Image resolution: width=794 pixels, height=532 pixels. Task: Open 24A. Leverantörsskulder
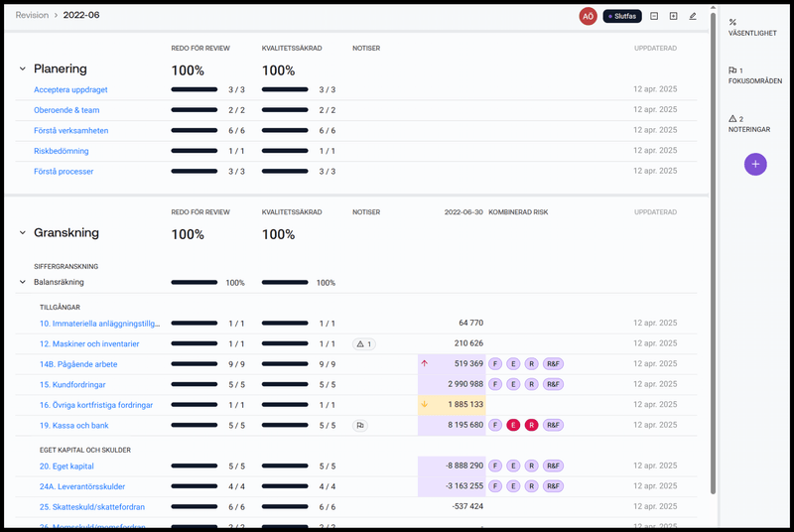coord(82,486)
